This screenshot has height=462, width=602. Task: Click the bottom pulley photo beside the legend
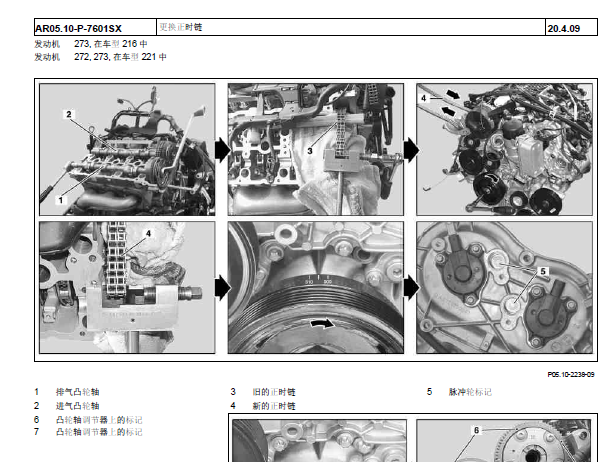319,441
